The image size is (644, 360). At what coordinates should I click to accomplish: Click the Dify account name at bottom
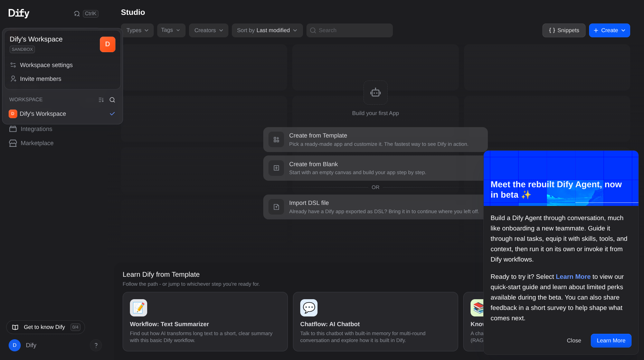(x=31, y=345)
